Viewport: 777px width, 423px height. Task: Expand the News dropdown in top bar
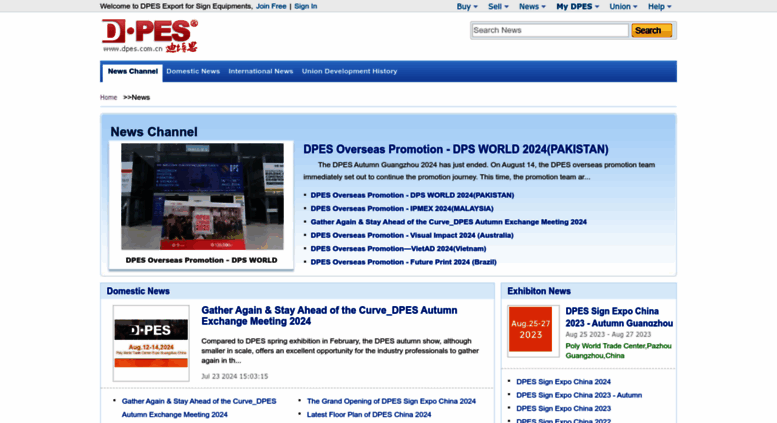tap(532, 6)
